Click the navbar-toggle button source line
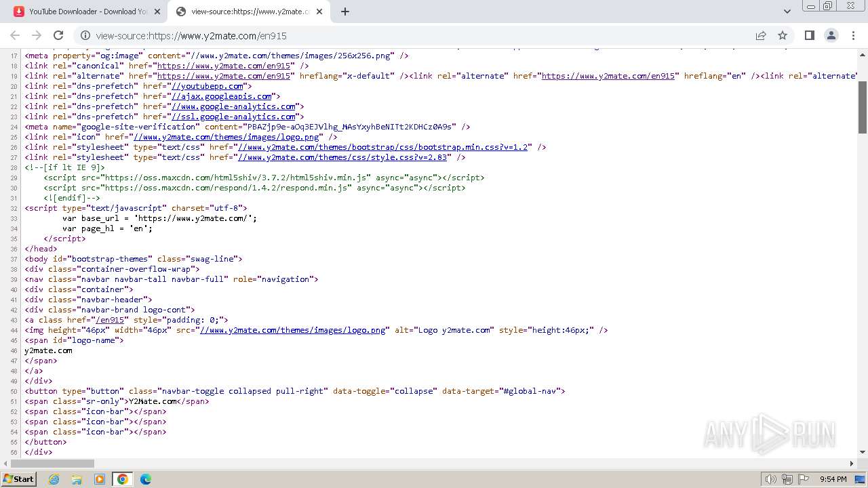The image size is (868, 488). tap(295, 391)
